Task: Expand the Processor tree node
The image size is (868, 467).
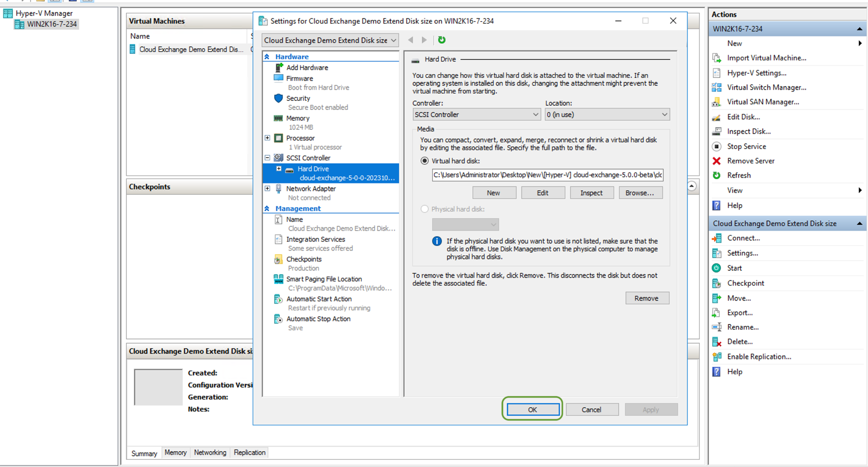Action: 267,138
